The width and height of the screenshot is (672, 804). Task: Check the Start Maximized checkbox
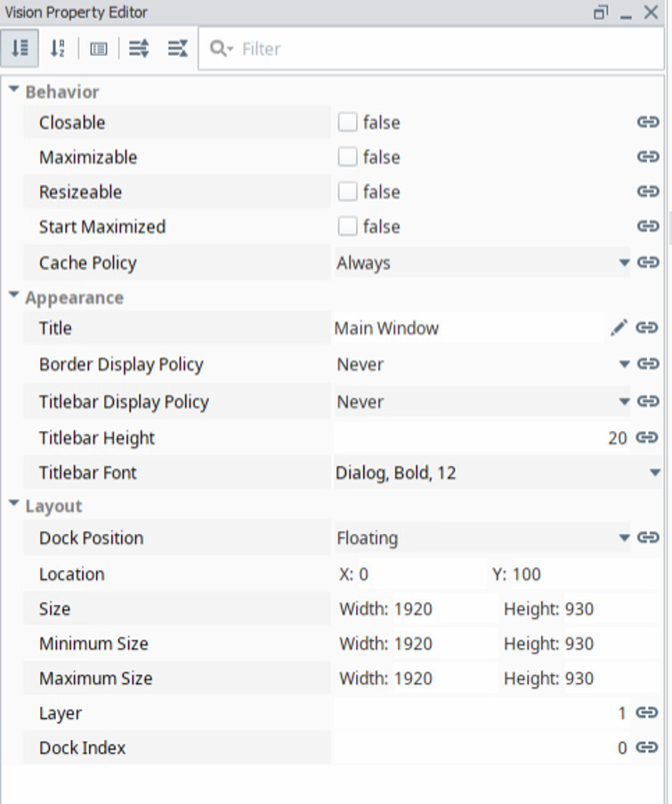(x=347, y=226)
